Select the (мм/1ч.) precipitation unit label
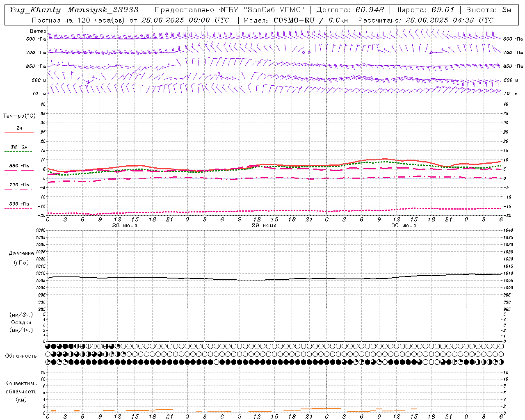This screenshot has width=525, height=420. point(21,330)
